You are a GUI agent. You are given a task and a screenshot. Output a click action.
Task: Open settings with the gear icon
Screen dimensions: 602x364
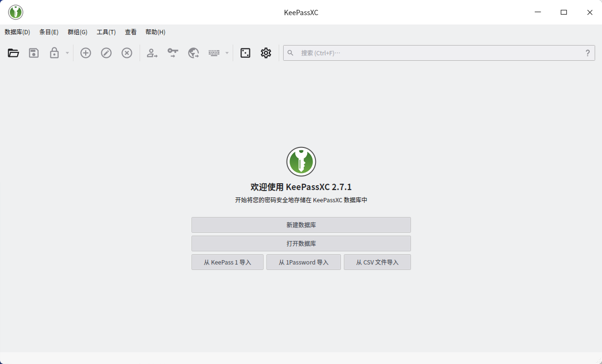point(266,53)
